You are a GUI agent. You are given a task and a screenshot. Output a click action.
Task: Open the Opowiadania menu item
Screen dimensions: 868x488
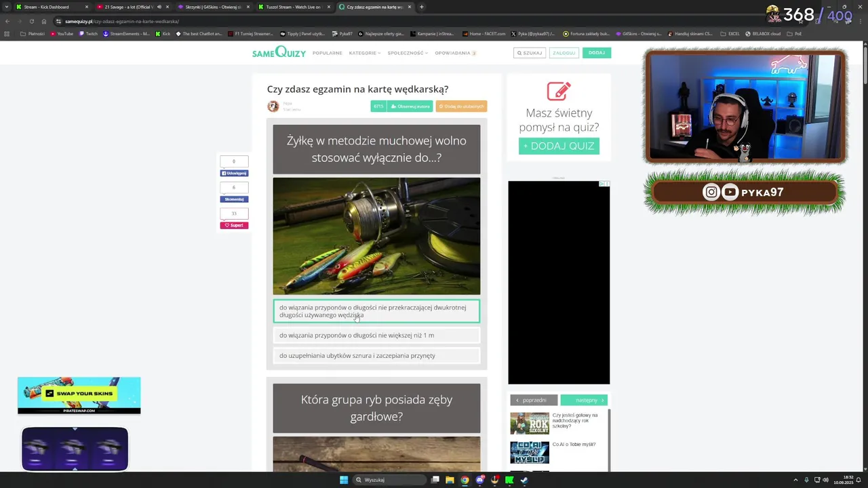[455, 53]
